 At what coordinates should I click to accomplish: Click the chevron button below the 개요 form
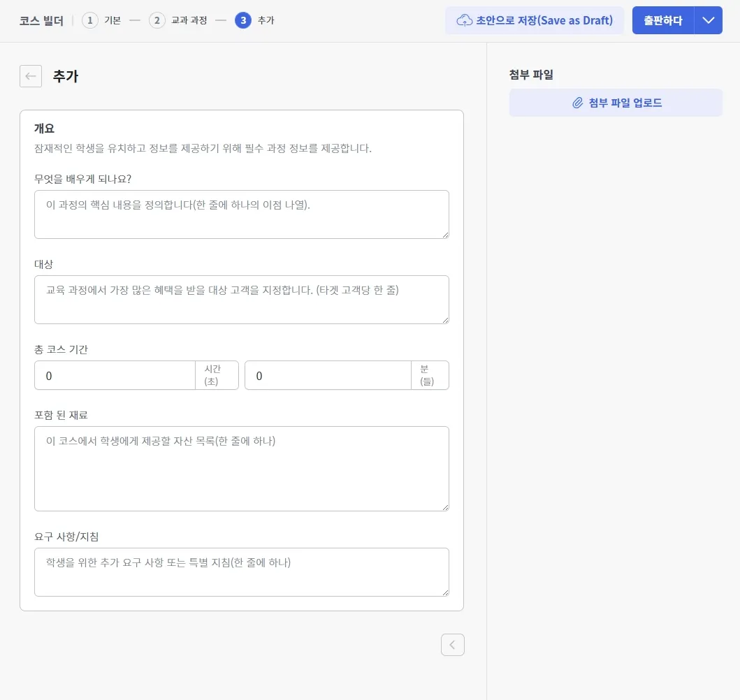tap(452, 644)
